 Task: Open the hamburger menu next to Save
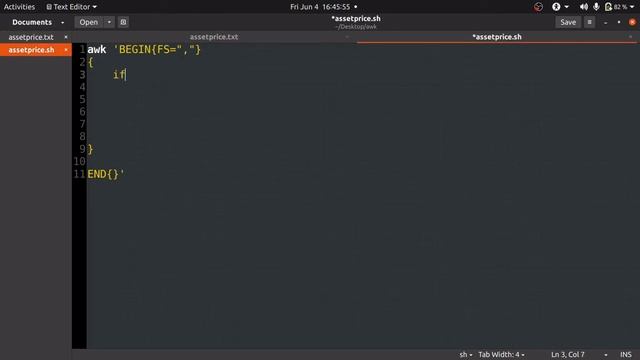pyautogui.click(x=589, y=22)
